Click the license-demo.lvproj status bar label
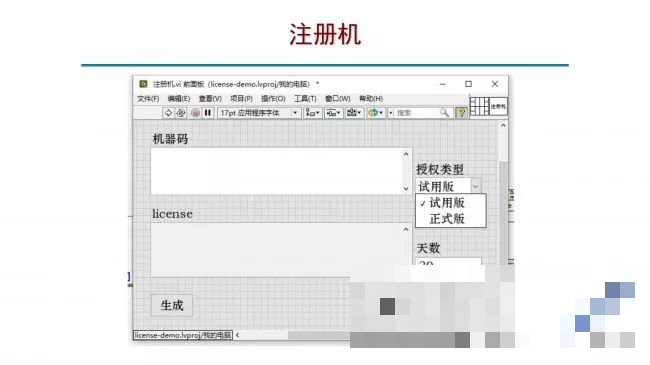This screenshot has width=650, height=365. coord(183,335)
